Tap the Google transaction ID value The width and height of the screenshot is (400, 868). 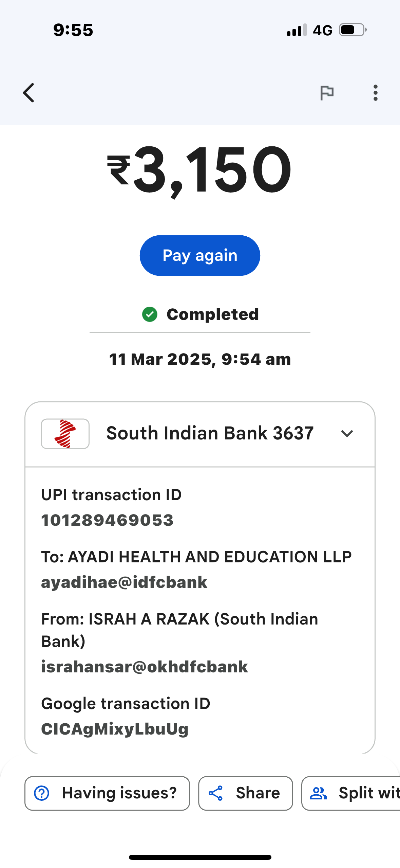[x=115, y=729]
